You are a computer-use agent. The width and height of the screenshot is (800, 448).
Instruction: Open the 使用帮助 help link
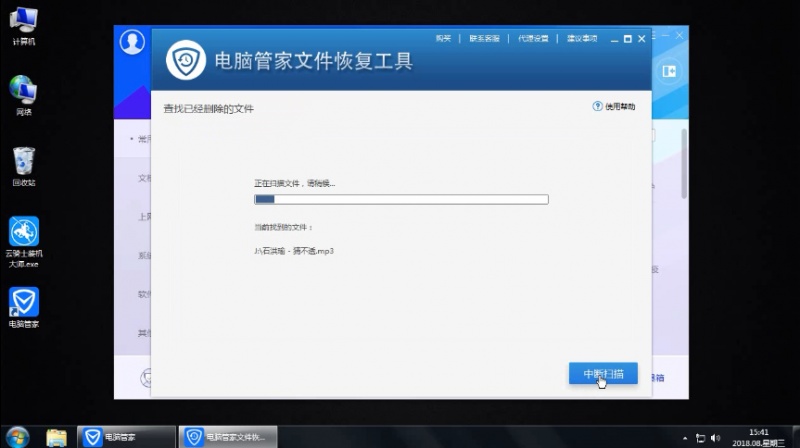(x=620, y=107)
